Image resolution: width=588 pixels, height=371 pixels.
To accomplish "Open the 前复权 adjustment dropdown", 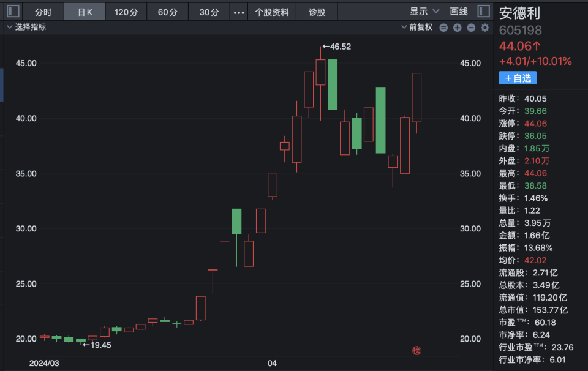I will point(417,28).
